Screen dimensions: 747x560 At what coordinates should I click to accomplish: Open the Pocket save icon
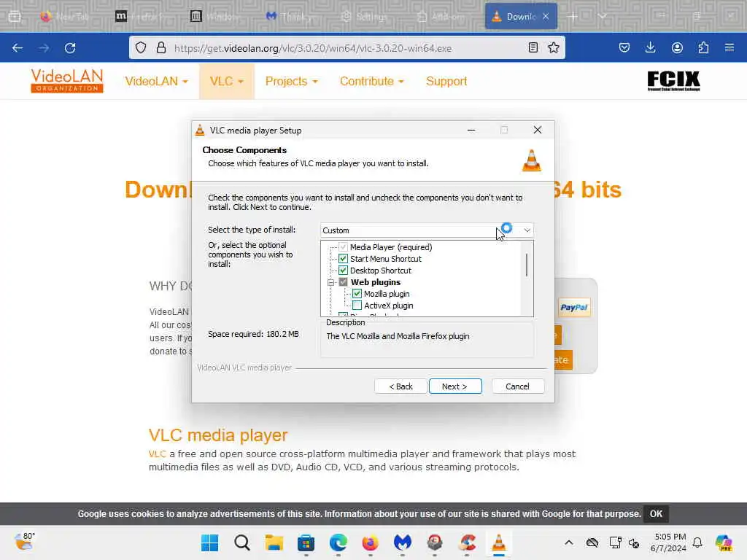coord(624,47)
